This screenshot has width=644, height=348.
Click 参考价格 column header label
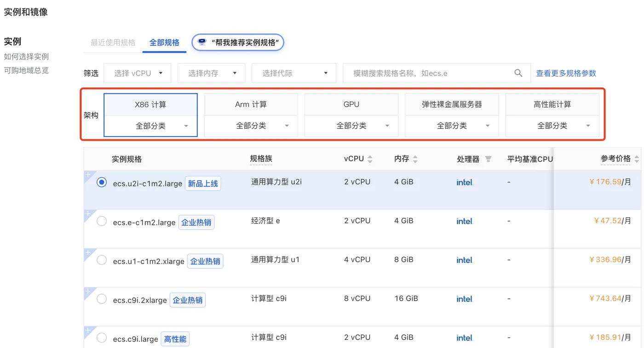tap(615, 159)
